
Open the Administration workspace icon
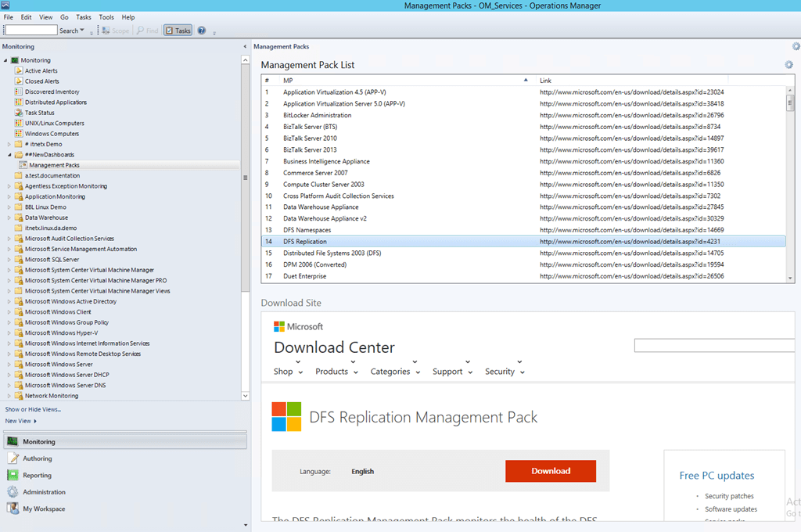tap(13, 492)
